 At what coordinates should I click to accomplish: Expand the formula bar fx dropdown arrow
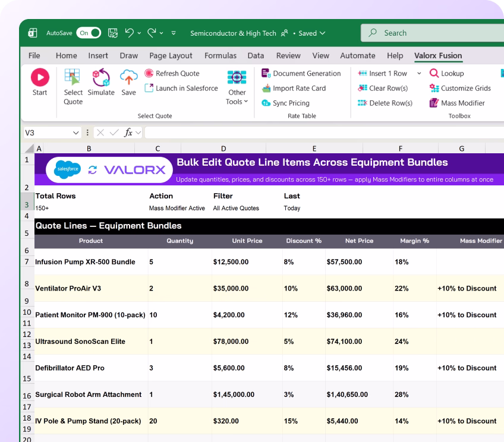coord(138,132)
